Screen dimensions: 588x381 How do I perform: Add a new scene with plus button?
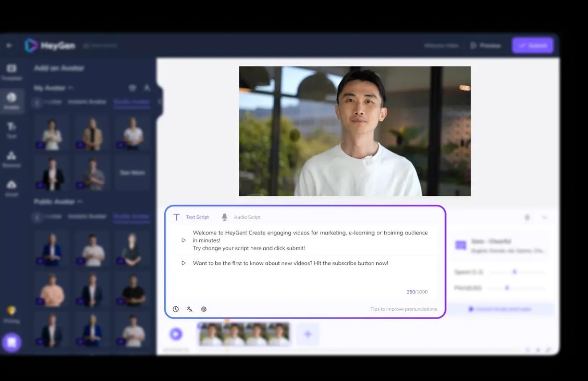tap(308, 334)
